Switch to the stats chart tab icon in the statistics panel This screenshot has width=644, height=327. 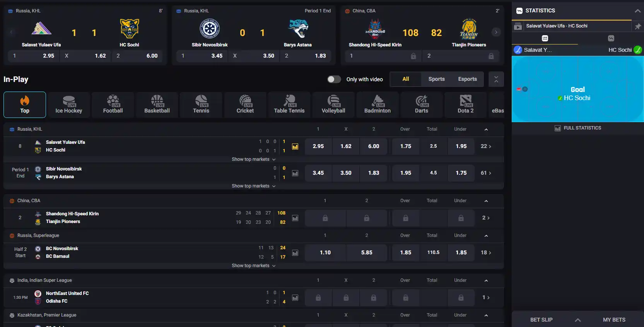tap(611, 38)
